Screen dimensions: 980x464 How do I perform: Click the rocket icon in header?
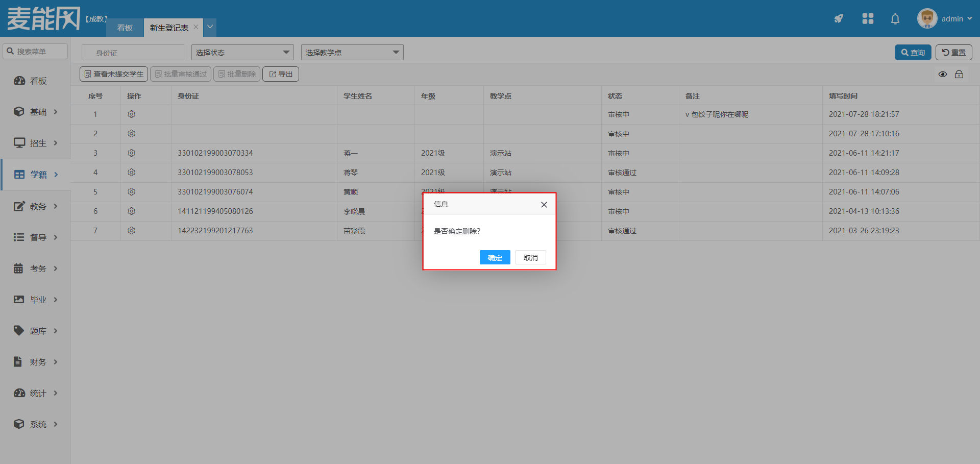(839, 19)
